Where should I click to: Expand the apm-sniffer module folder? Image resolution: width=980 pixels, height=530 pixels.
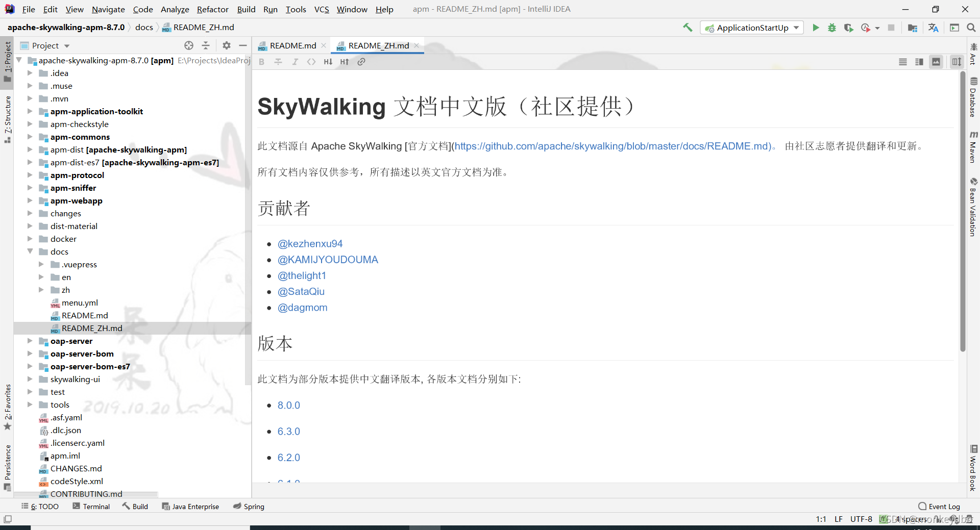click(30, 188)
